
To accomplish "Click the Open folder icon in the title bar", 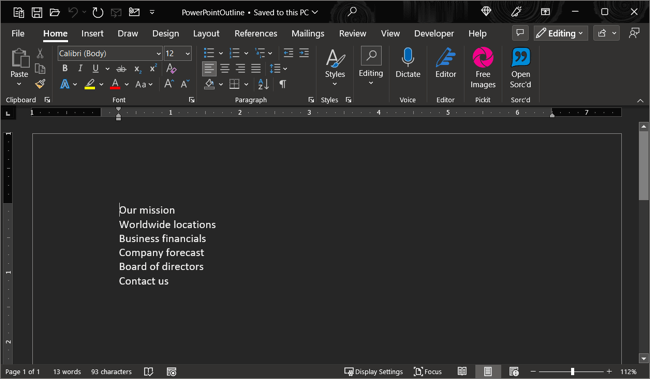I will point(55,12).
